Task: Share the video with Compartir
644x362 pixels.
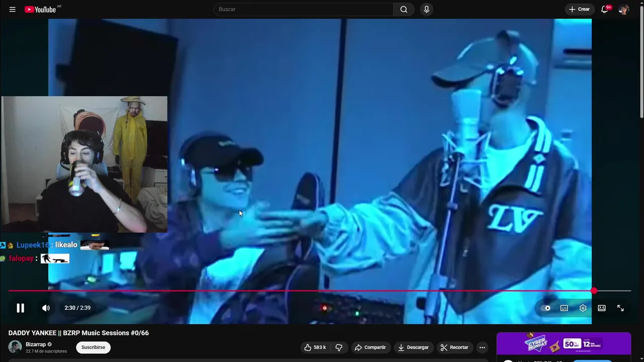Action: coord(370,347)
